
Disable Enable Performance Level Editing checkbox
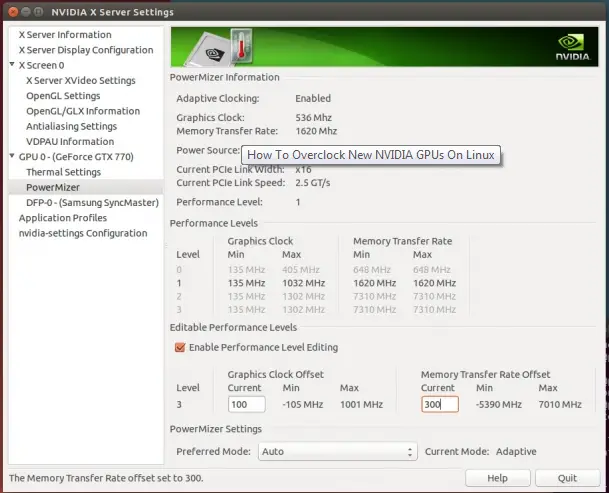[180, 347]
